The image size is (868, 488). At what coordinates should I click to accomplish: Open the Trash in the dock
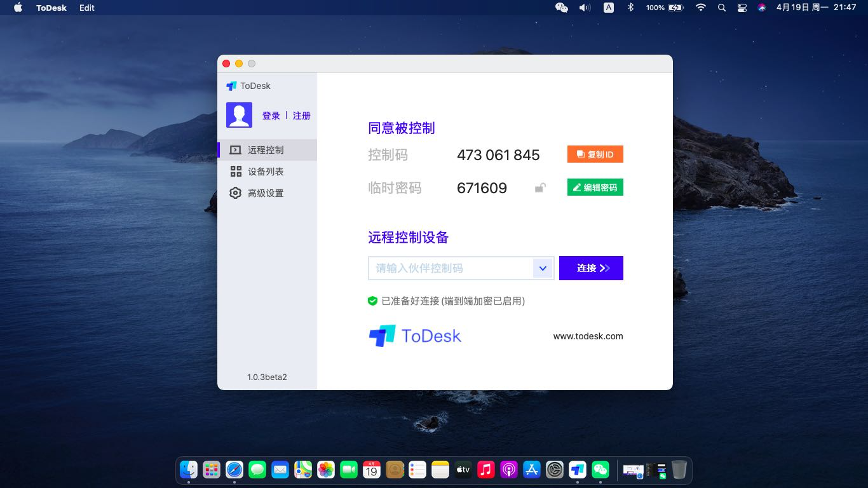(679, 470)
